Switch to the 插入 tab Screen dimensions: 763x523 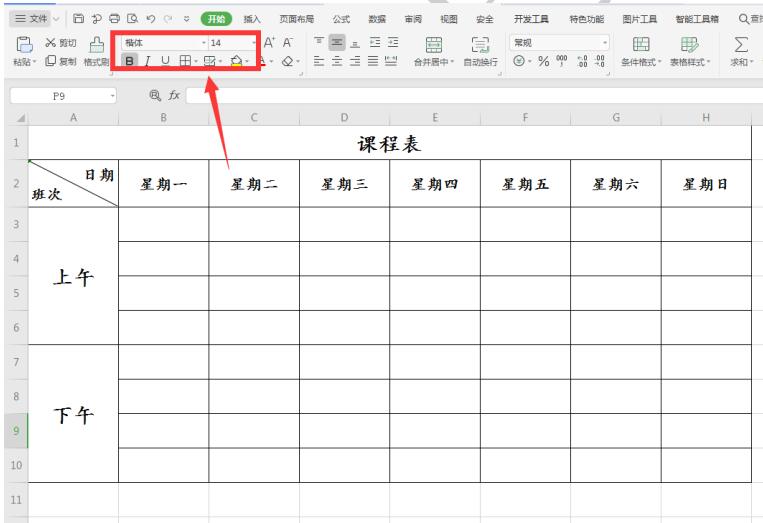pyautogui.click(x=252, y=19)
